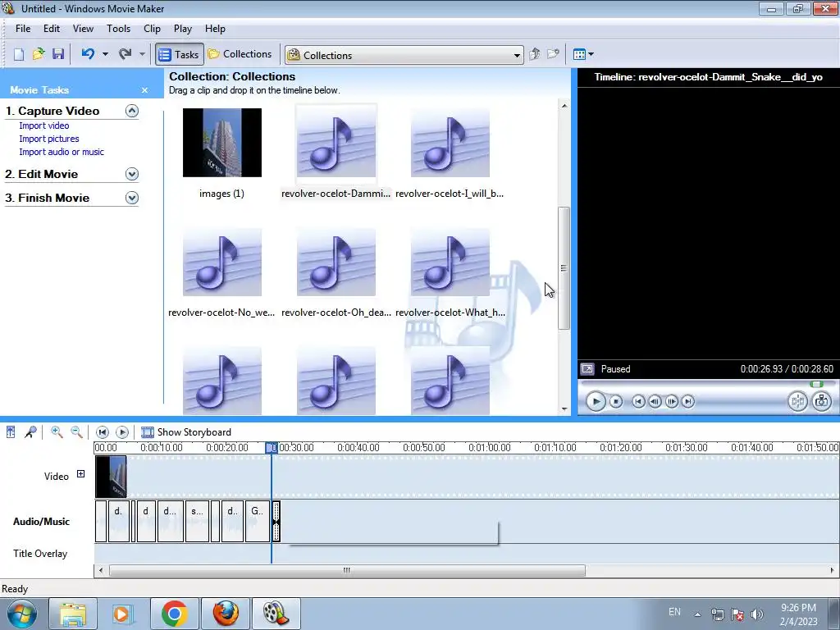Click the preview seek bar slider

click(x=816, y=384)
